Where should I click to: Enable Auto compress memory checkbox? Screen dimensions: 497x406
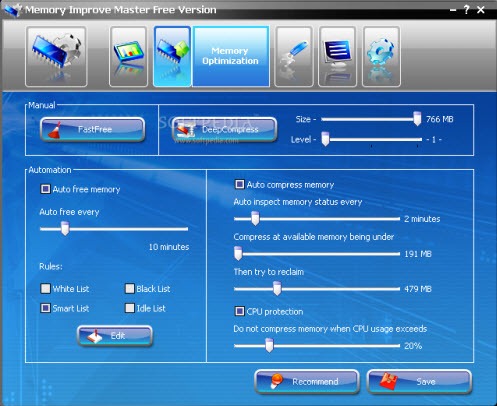point(239,184)
